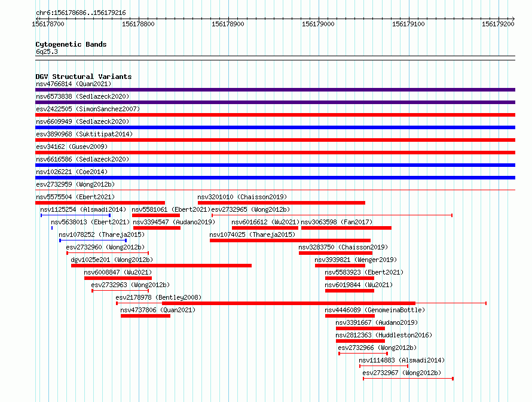532x402 pixels.
Task: Open esv2422505 (SimonSanchez2007) variant label
Action: [88, 109]
